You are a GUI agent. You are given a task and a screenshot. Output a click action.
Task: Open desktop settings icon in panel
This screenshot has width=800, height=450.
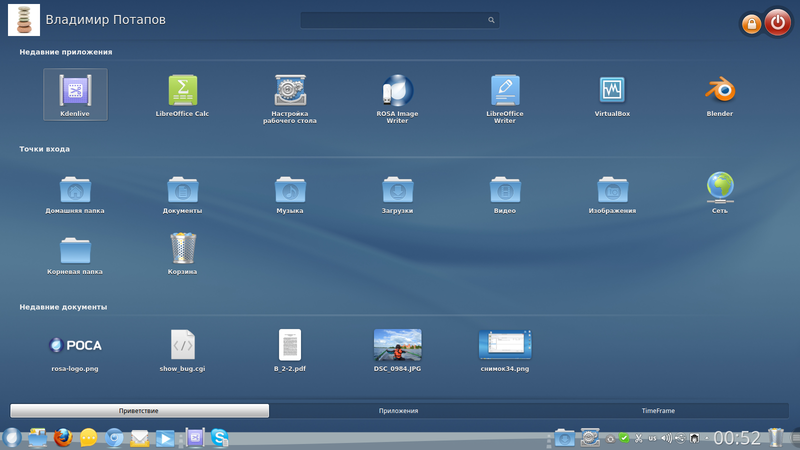point(590,437)
